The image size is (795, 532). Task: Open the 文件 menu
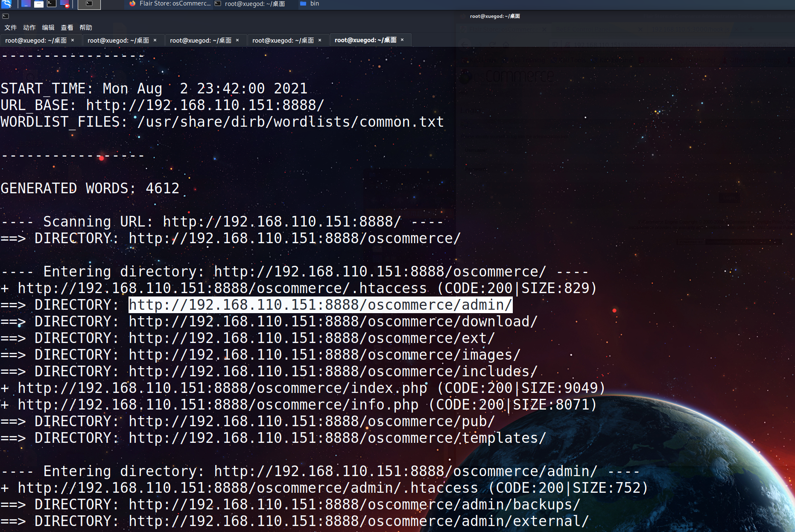click(x=11, y=28)
